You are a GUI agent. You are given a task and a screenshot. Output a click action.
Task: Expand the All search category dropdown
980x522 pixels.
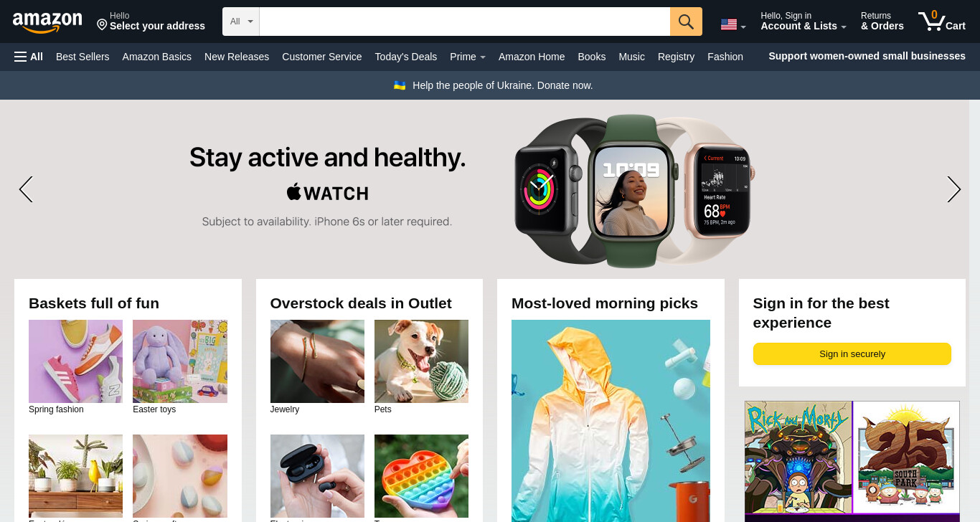pyautogui.click(x=241, y=22)
